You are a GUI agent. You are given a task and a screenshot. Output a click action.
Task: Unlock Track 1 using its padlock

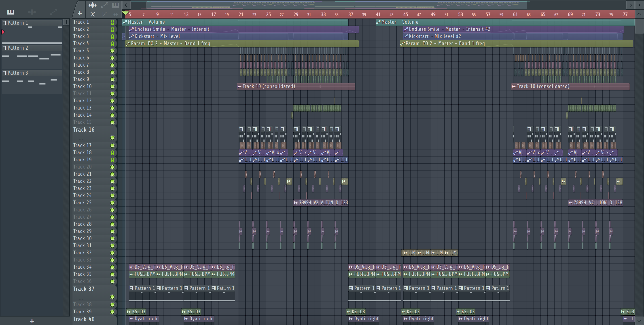(x=112, y=22)
